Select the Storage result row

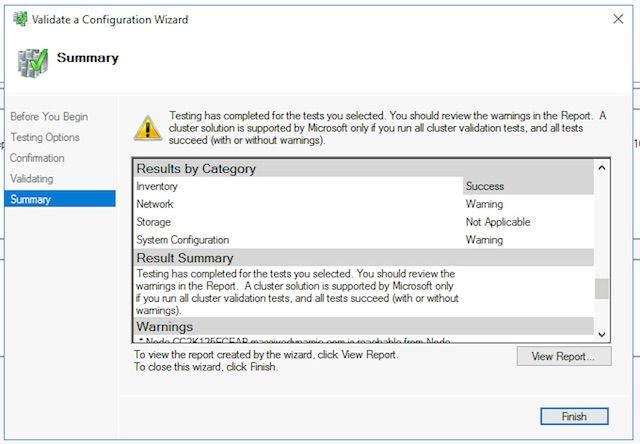tap(300, 222)
